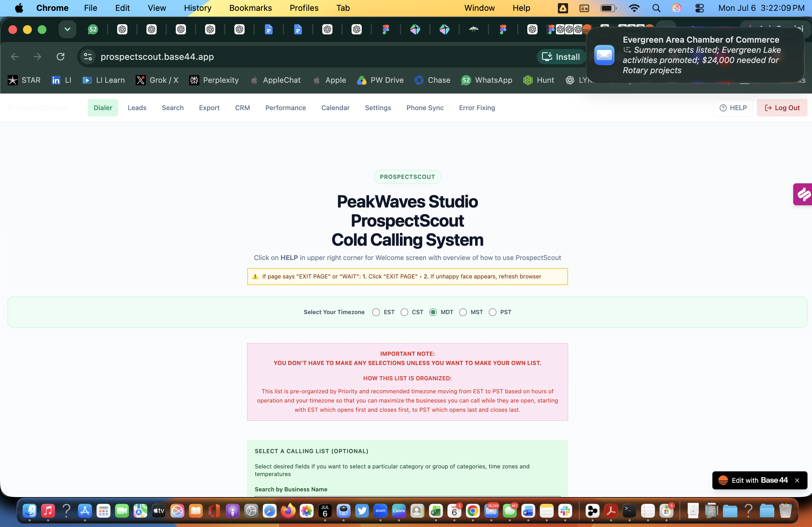The height and width of the screenshot is (527, 812).
Task: Open the Dialer tab
Action: click(103, 108)
